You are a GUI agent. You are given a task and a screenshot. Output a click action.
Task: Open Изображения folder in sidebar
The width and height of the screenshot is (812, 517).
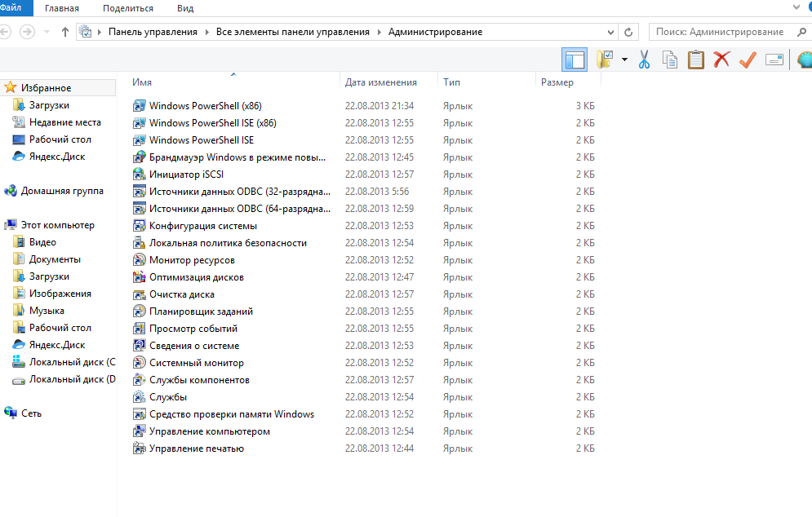click(x=60, y=294)
